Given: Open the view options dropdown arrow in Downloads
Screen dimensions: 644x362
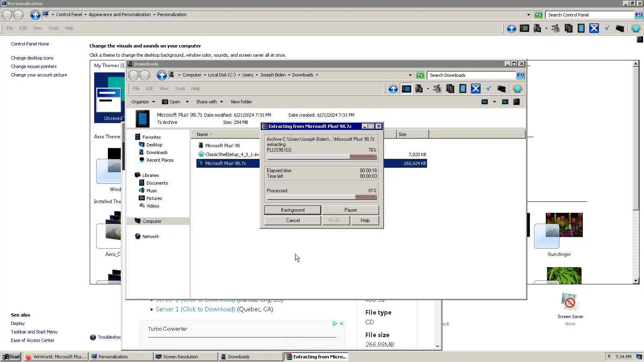Looking at the screenshot, I should (494, 102).
